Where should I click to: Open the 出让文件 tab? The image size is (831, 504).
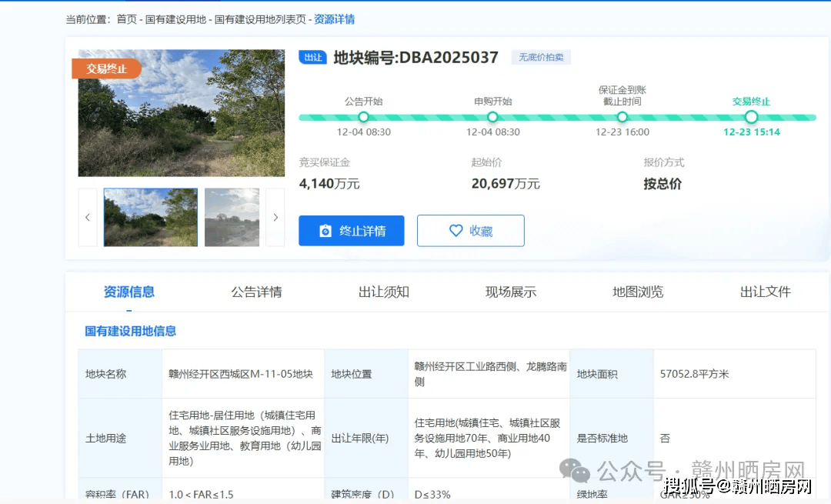765,292
